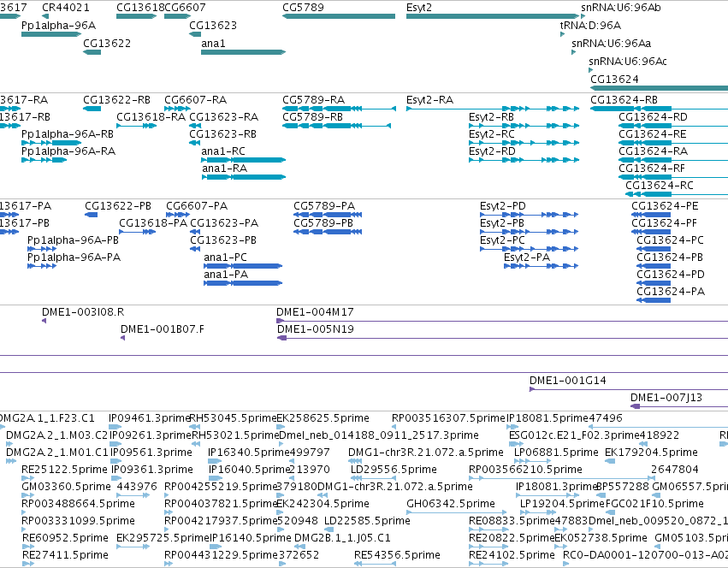Click transcript CG13618-RA
The image size is (728, 568).
tap(151, 117)
